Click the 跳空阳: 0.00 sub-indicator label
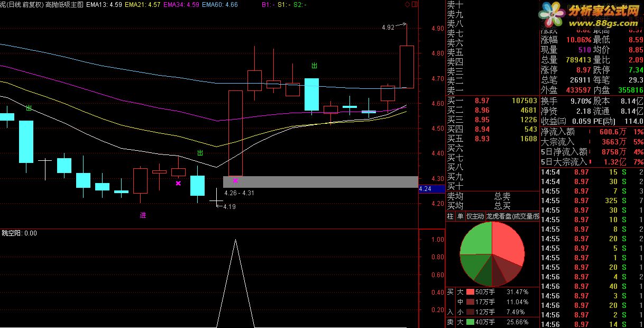Image resolution: width=644 pixels, height=328 pixels. [20, 233]
